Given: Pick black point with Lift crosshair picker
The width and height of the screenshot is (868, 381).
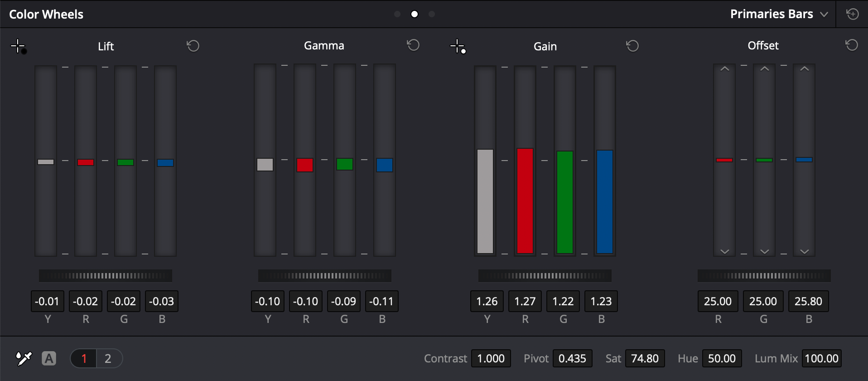Looking at the screenshot, I should pyautogui.click(x=19, y=46).
